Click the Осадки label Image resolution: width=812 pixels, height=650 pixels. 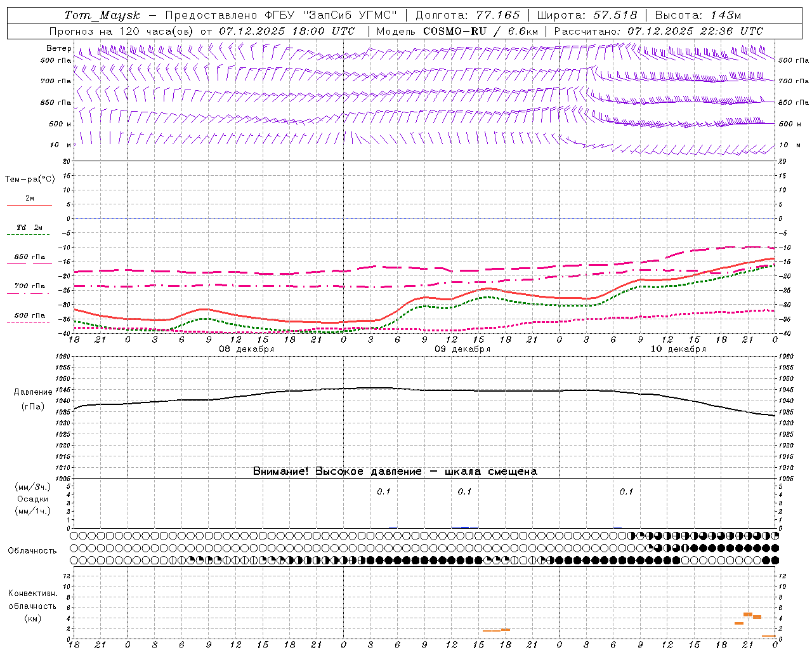33,499
